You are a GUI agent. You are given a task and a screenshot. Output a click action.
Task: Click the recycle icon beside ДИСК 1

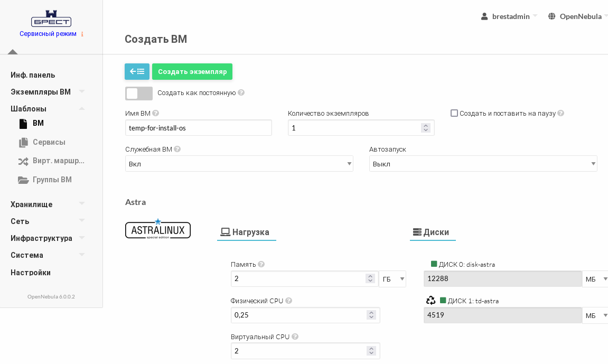tap(431, 301)
